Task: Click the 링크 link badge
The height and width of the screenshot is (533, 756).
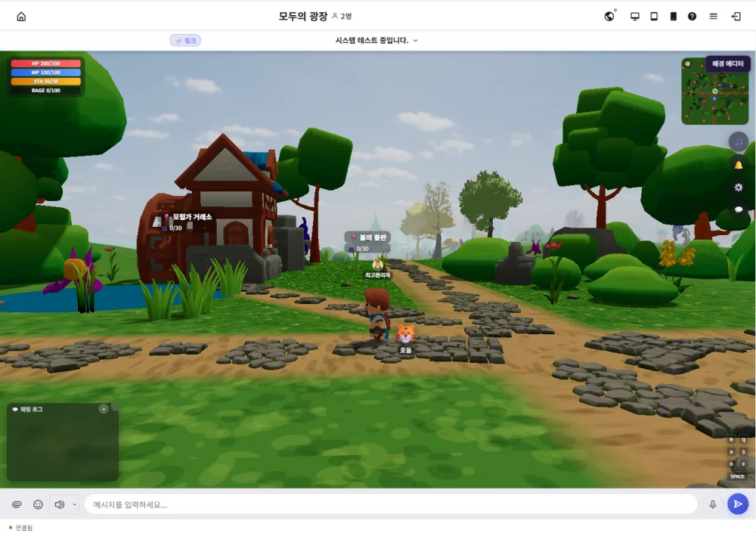Action: click(185, 41)
